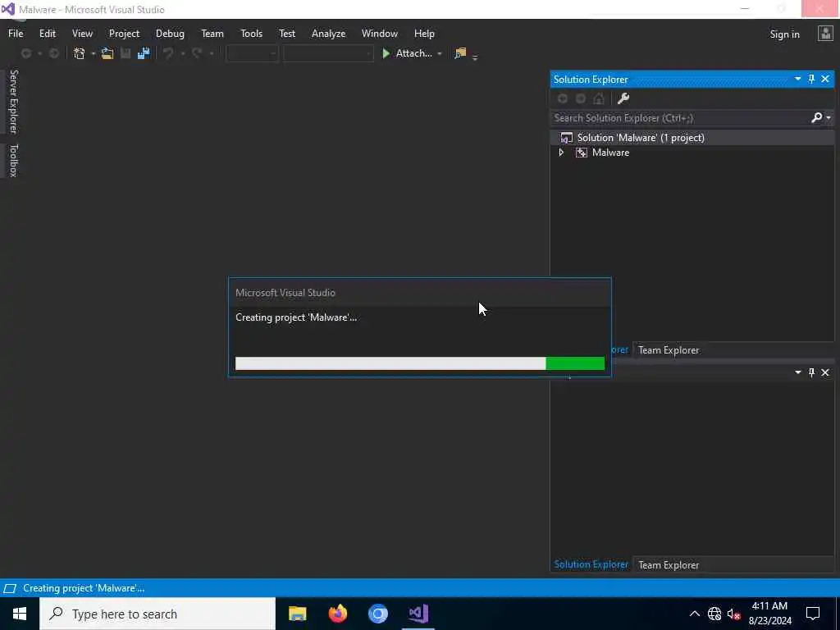Click the muted speaker tray icon
The image size is (840, 630).
[x=734, y=614]
